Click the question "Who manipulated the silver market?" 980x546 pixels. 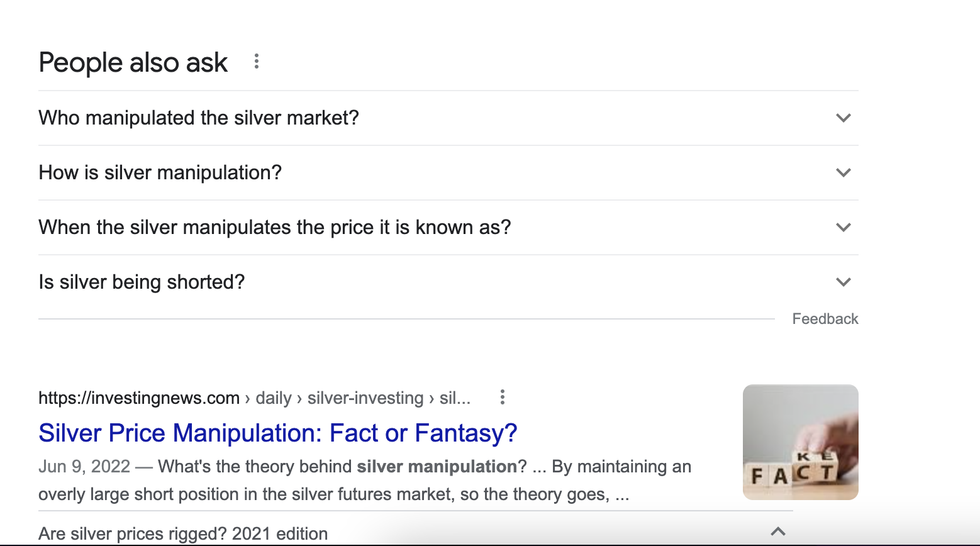point(198,118)
